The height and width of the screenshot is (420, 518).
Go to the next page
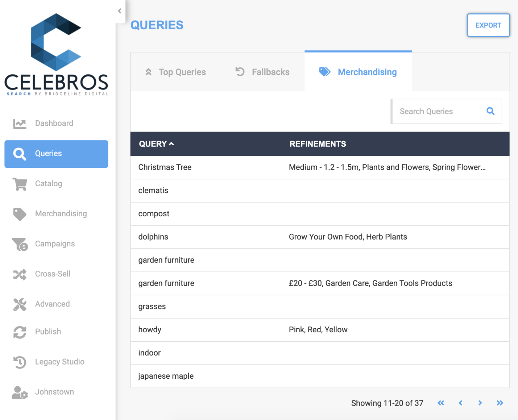point(480,403)
